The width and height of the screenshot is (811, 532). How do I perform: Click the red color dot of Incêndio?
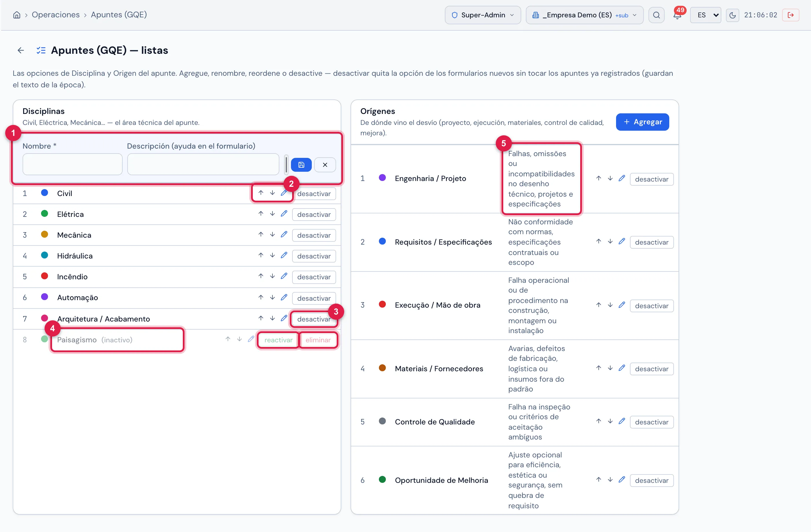[x=44, y=276]
